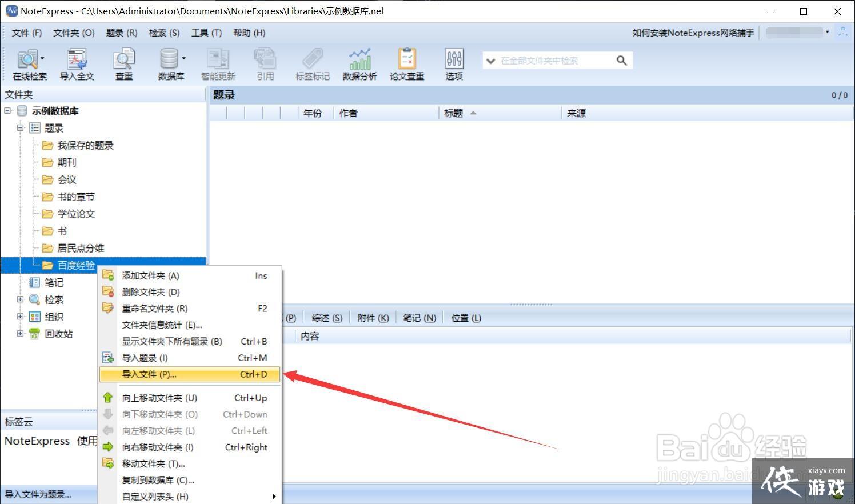Select the 我保存的题录 folder
The height and width of the screenshot is (504, 855).
(x=85, y=145)
